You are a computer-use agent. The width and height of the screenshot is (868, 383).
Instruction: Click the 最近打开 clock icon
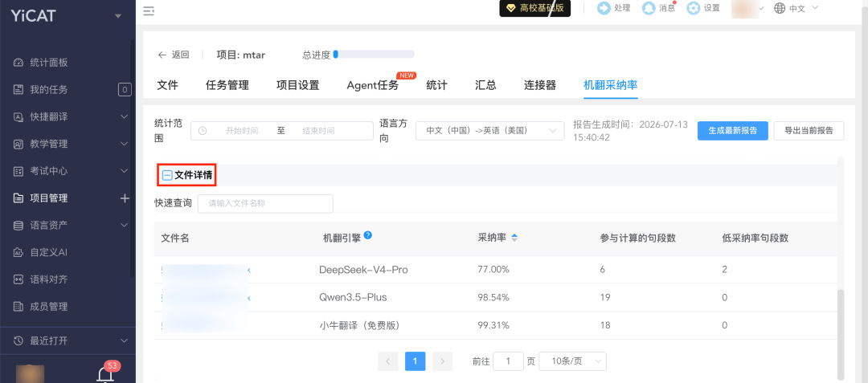(18, 340)
